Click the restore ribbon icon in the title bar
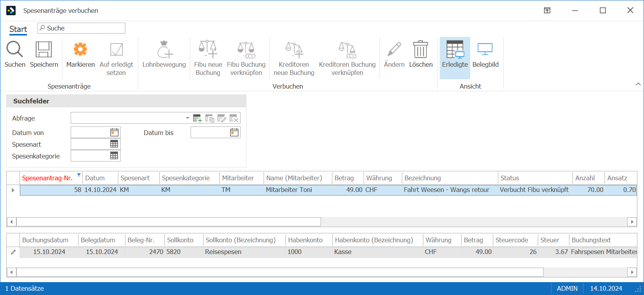The image size is (644, 295). click(547, 11)
